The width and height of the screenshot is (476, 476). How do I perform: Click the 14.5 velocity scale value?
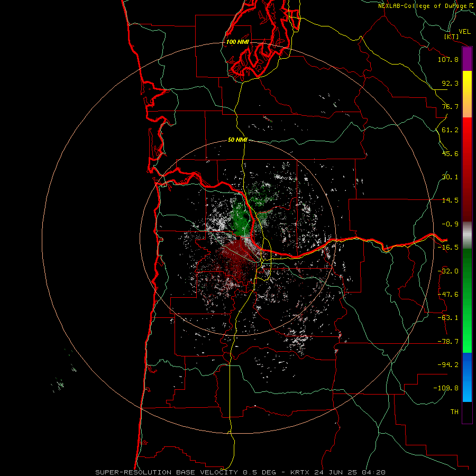[x=450, y=200]
